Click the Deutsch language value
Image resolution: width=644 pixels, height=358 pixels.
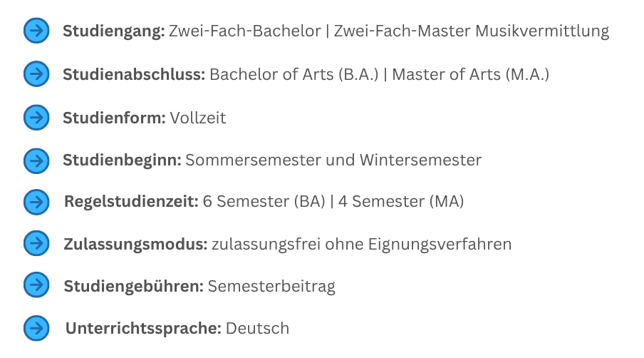[257, 329]
